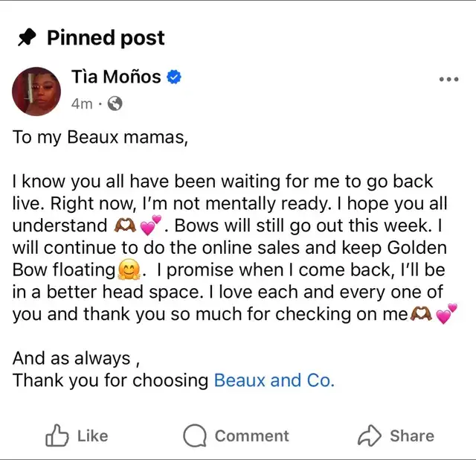The width and height of the screenshot is (476, 460).
Task: Click the pink hearts emoji after 'understand'
Action: (x=149, y=225)
